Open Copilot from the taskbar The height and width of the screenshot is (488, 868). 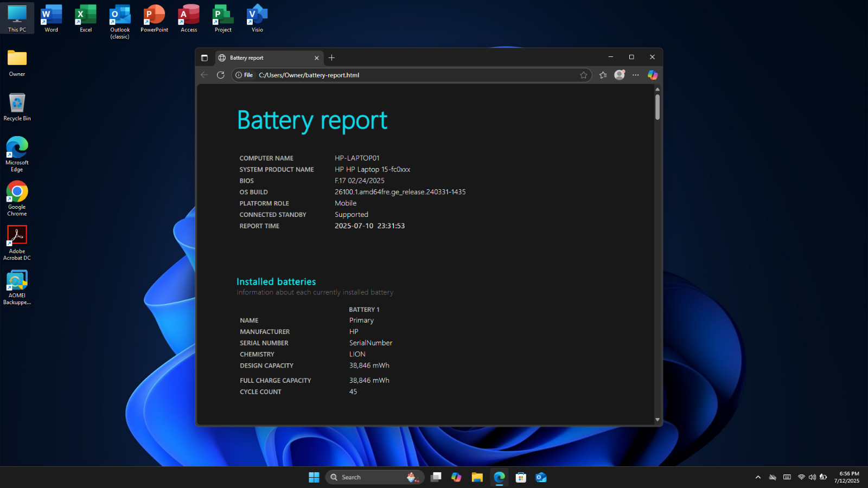(x=456, y=477)
